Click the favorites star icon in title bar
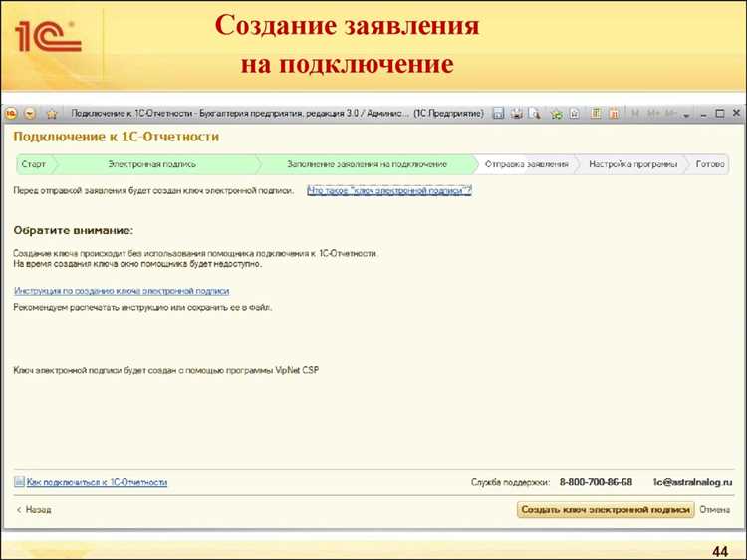 point(52,114)
